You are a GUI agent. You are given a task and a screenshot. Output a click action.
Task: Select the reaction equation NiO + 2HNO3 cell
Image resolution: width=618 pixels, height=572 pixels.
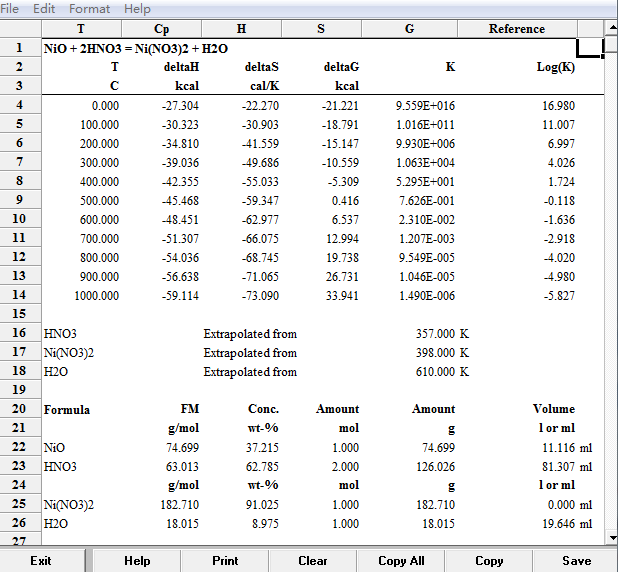[136, 48]
